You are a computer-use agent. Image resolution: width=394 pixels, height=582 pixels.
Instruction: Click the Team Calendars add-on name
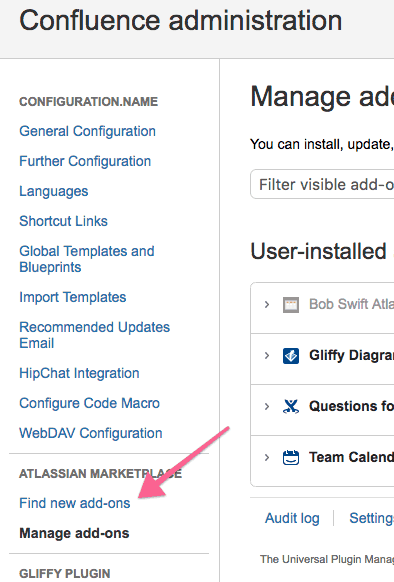pos(351,457)
